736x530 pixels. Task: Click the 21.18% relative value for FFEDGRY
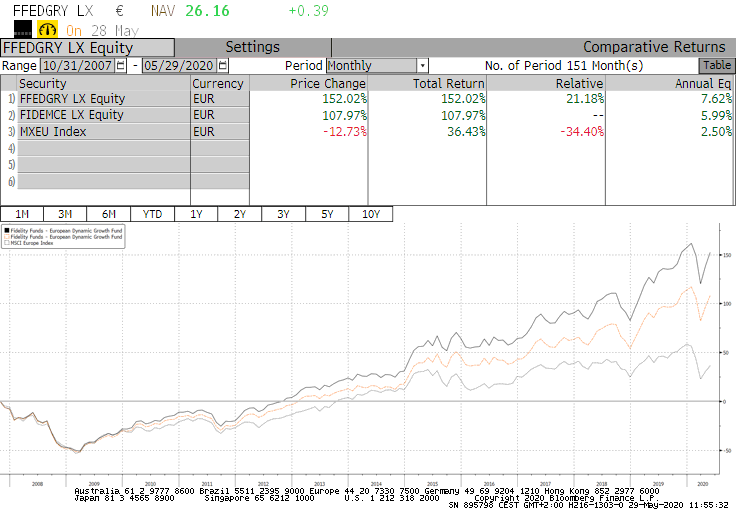tap(585, 99)
